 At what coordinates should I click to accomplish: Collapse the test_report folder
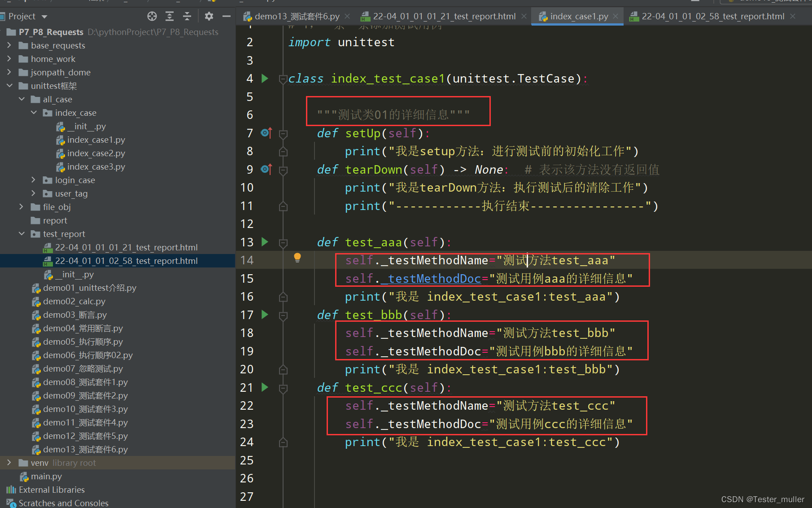point(22,234)
